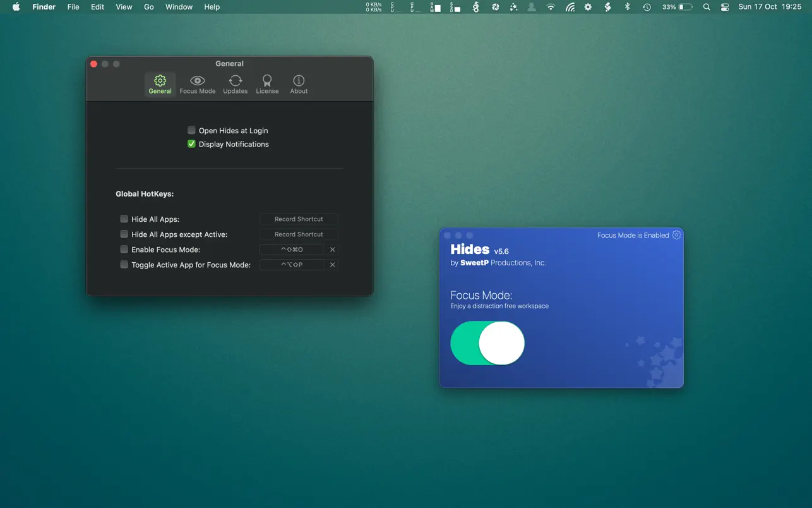Screen dimensions: 812x508
Task: Uncheck Display Notifications
Action: 191,144
